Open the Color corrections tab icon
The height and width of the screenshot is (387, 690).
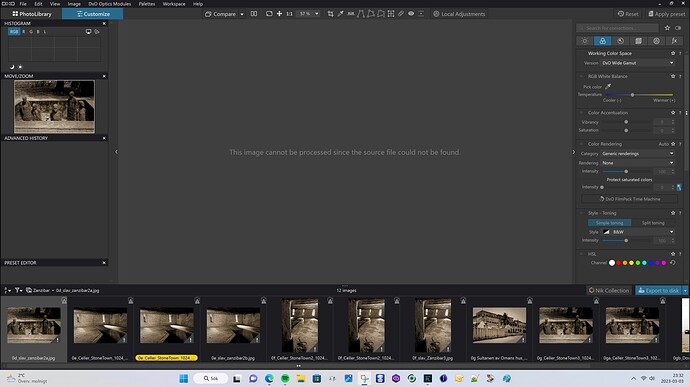(x=602, y=41)
